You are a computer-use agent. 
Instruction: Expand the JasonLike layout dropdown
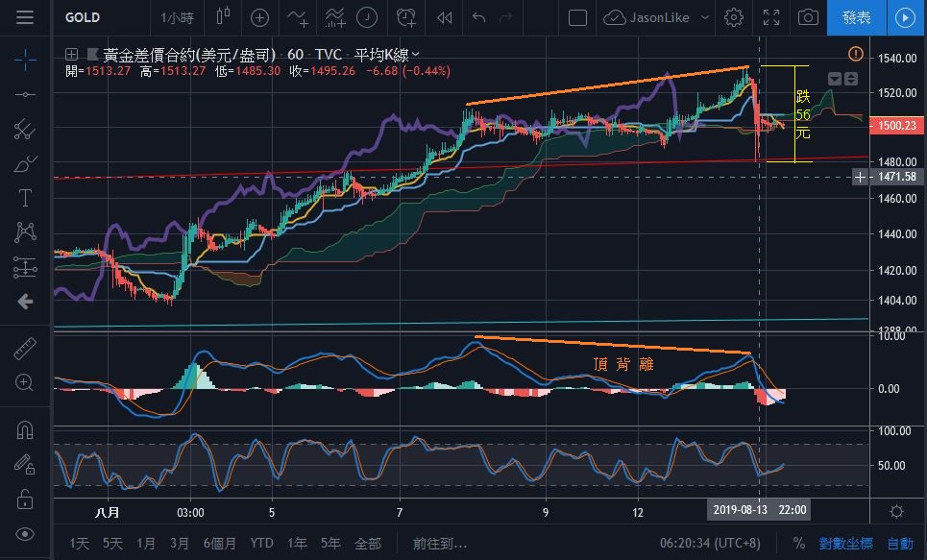705,17
